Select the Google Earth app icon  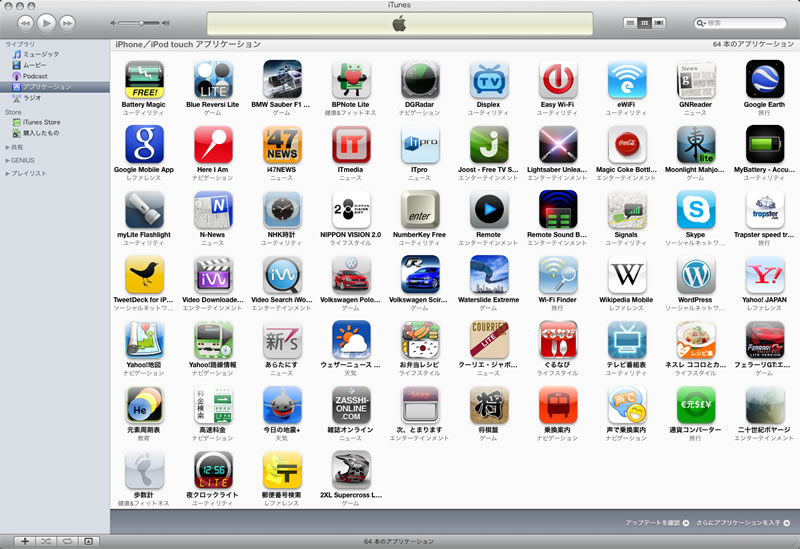(x=764, y=79)
